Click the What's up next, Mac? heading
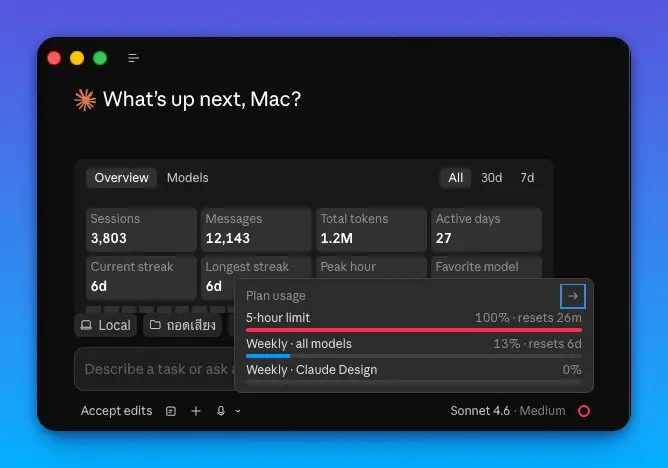The height and width of the screenshot is (468, 668). click(202, 99)
